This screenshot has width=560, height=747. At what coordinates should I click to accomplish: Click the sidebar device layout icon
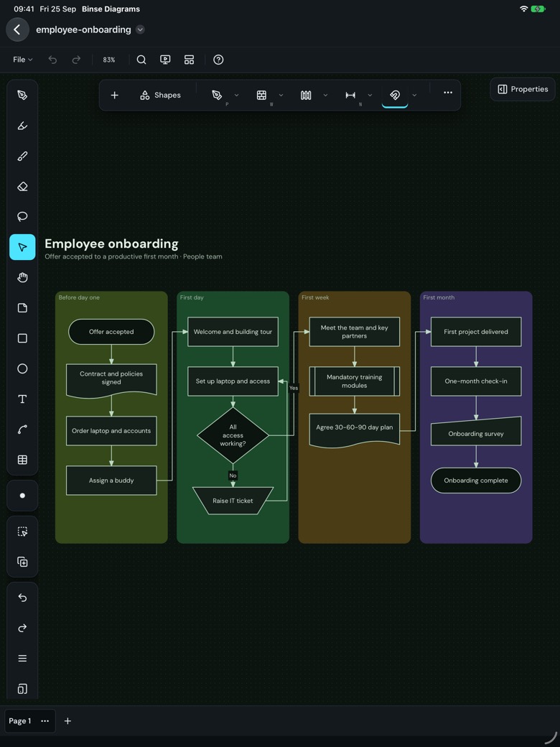pos(22,689)
